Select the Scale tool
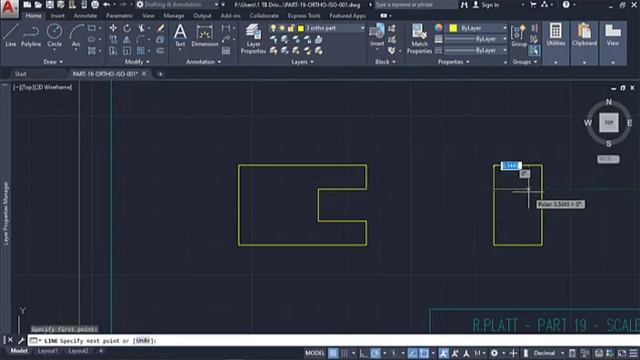The height and width of the screenshot is (360, 640). 127,51
